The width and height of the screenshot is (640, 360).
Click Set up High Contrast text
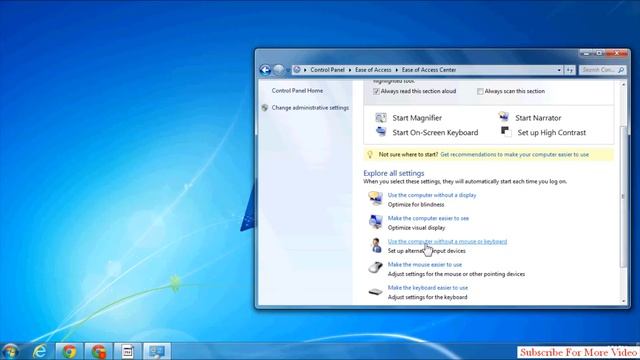[551, 133]
